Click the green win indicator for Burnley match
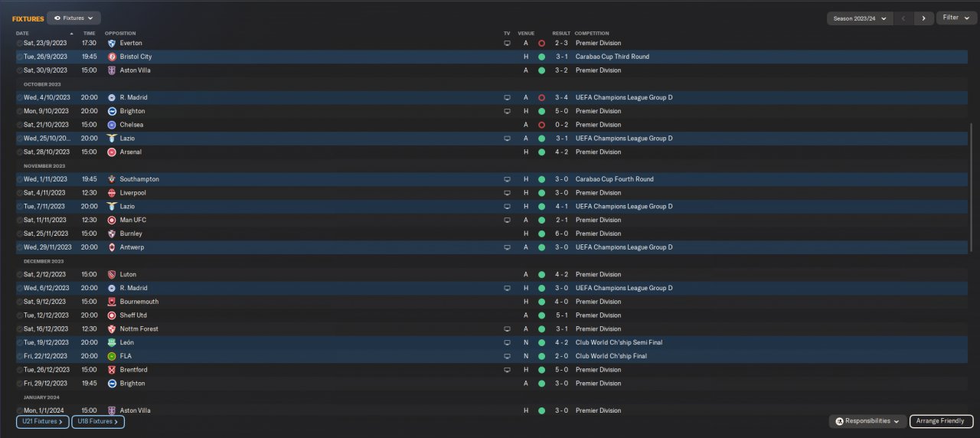Screen dimensions: 980x438 pyautogui.click(x=541, y=234)
